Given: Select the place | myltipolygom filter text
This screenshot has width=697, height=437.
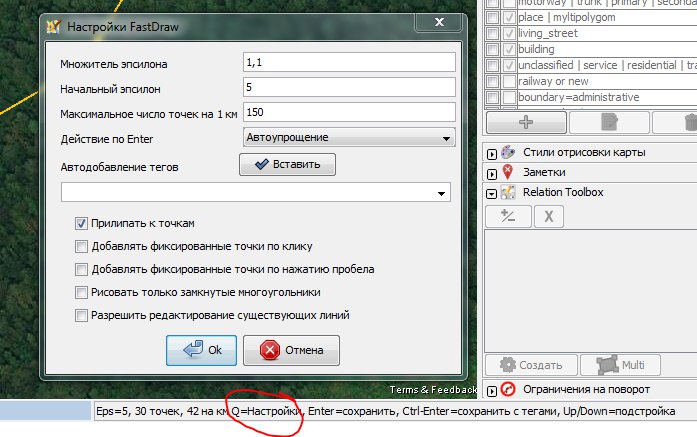Looking at the screenshot, I should point(567,17).
